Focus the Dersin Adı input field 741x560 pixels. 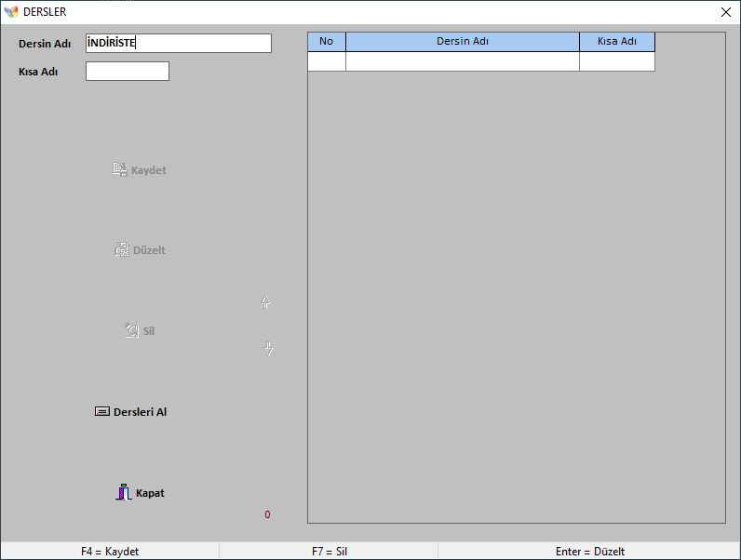point(179,43)
